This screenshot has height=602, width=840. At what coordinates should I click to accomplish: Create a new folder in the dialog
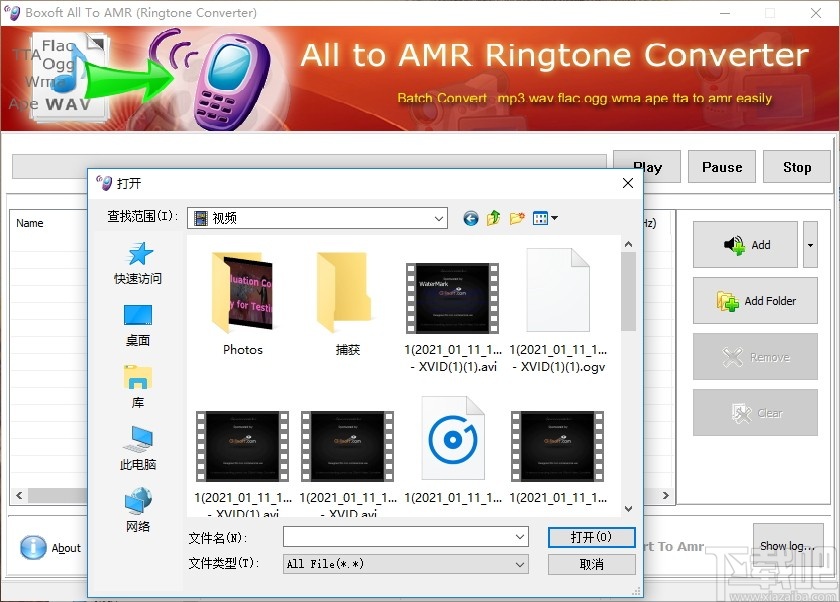click(x=517, y=218)
